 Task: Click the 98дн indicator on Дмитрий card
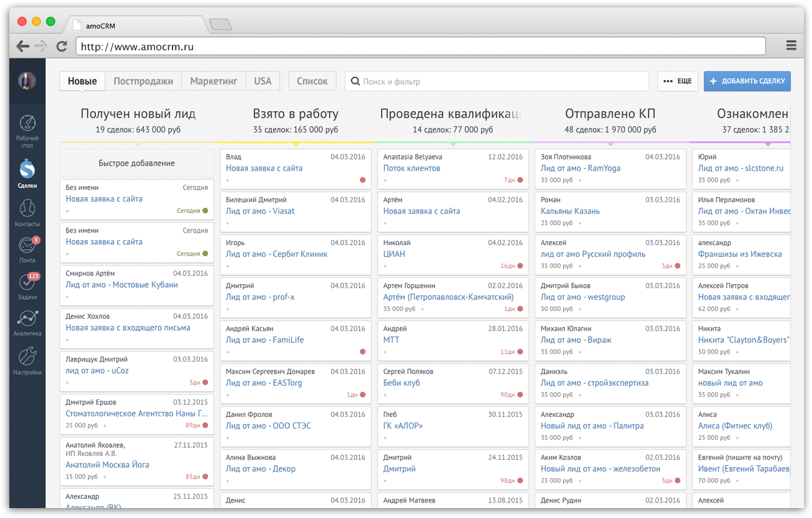[512, 481]
